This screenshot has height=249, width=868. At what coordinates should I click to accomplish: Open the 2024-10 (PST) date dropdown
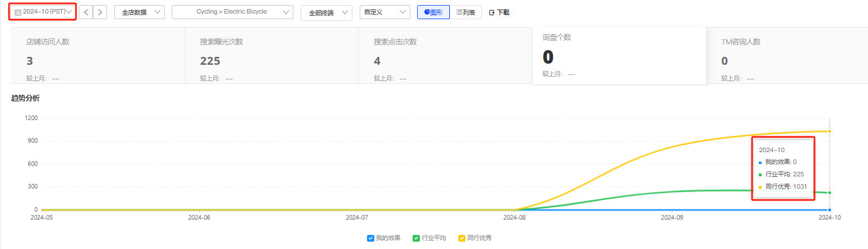pyautogui.click(x=42, y=12)
